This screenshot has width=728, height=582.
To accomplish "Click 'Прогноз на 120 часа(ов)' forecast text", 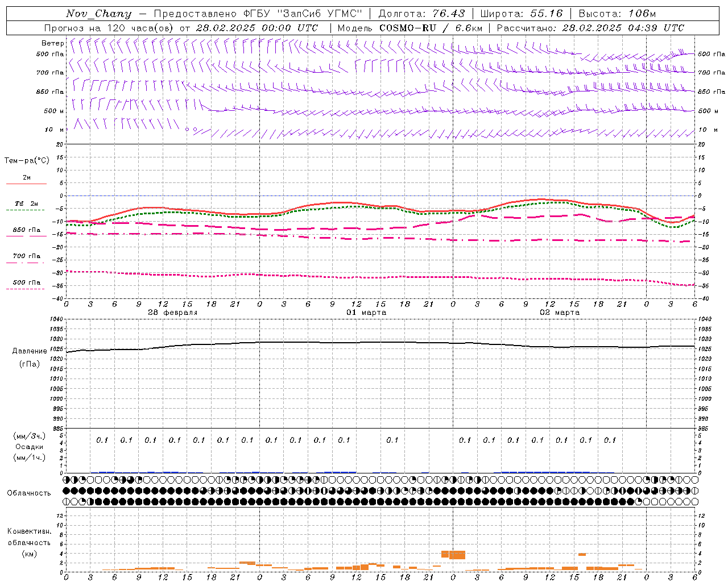I will click(x=109, y=28).
